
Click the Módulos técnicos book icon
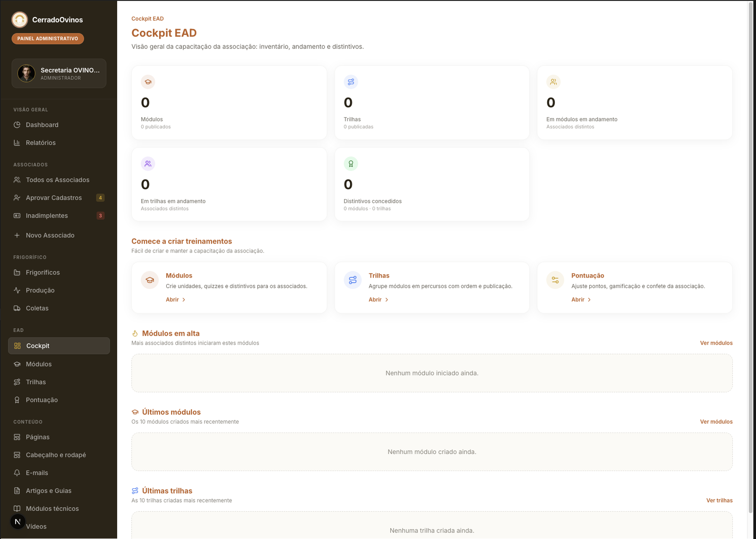coord(17,509)
